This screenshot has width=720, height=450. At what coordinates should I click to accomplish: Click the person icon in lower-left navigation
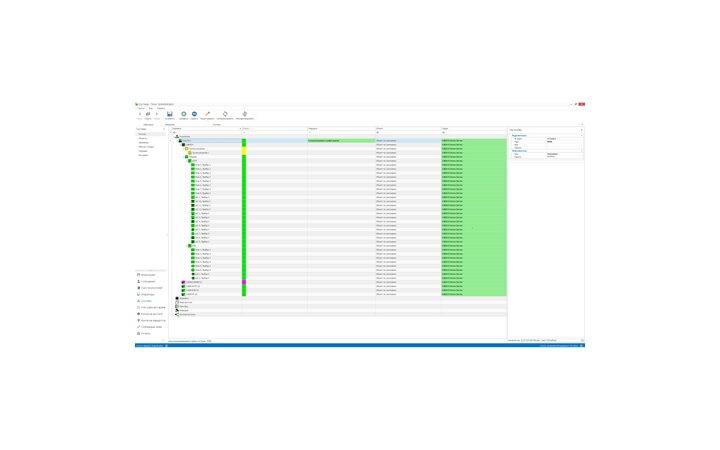(x=138, y=282)
